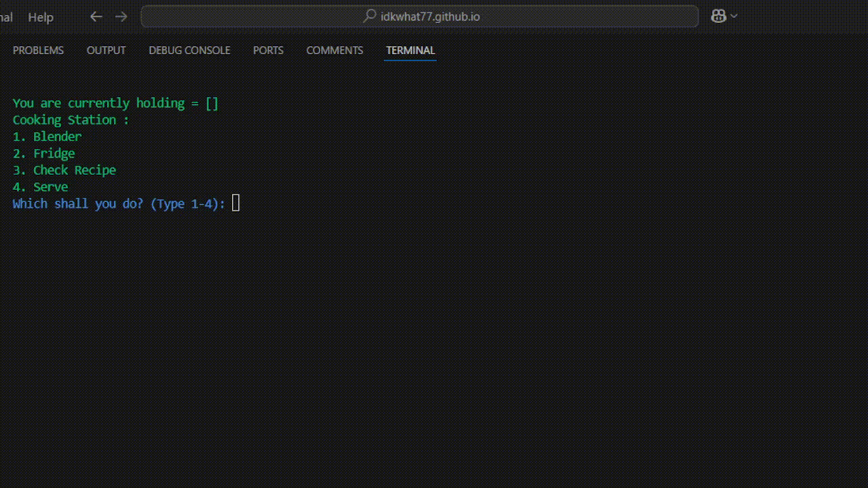Image resolution: width=868 pixels, height=488 pixels.
Task: Go back with the left arrow
Action: (x=96, y=17)
